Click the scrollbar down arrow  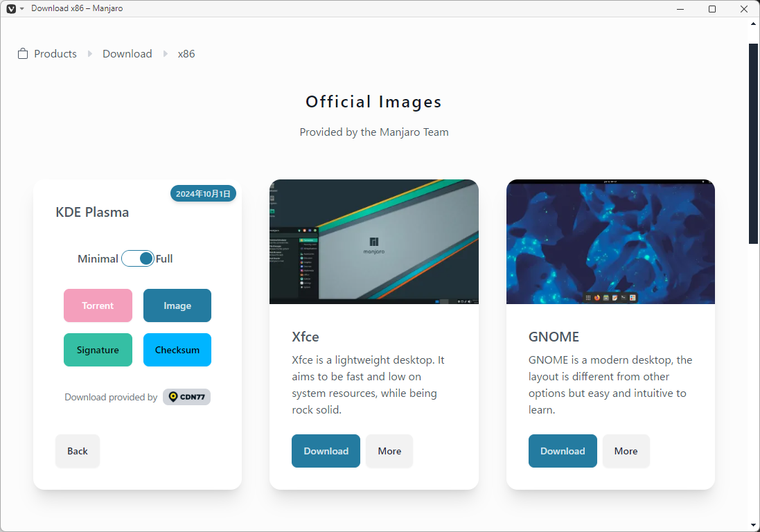pyautogui.click(x=753, y=525)
